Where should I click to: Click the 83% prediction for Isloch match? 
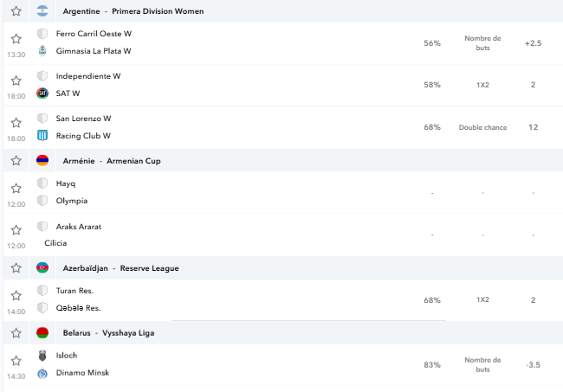tap(432, 365)
